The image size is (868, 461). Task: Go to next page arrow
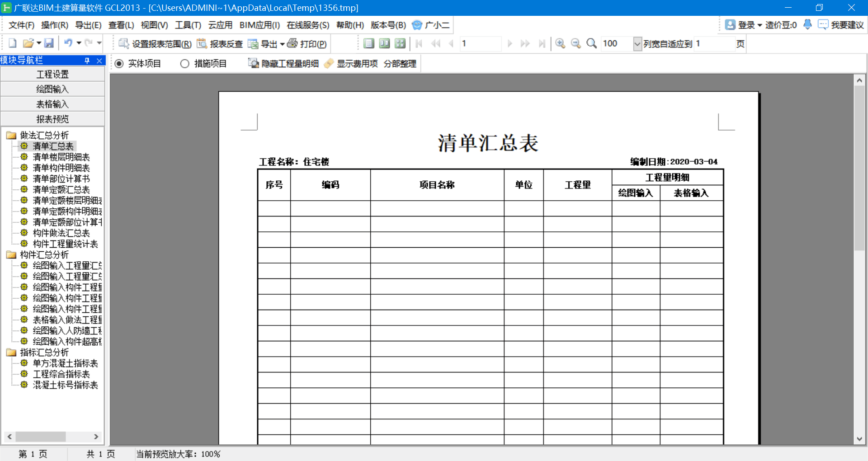click(x=509, y=43)
